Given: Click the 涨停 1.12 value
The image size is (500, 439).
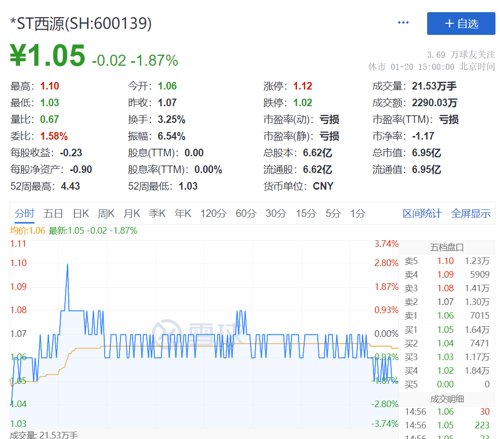Looking at the screenshot, I should [x=303, y=86].
